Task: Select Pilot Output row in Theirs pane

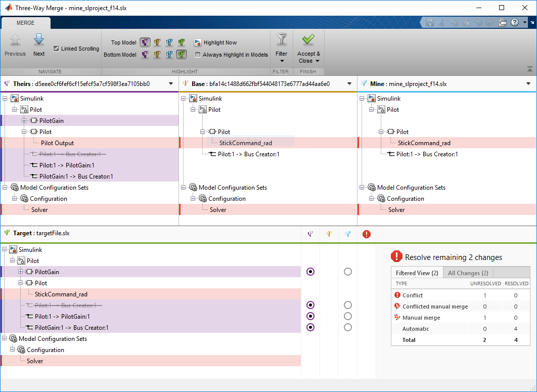Action: pyautogui.click(x=89, y=143)
